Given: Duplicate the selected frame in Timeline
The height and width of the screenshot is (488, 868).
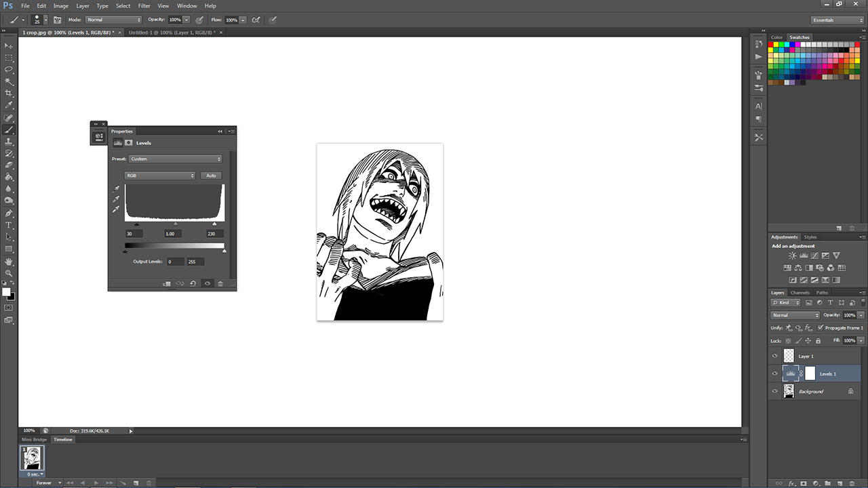Looking at the screenshot, I should click(136, 483).
